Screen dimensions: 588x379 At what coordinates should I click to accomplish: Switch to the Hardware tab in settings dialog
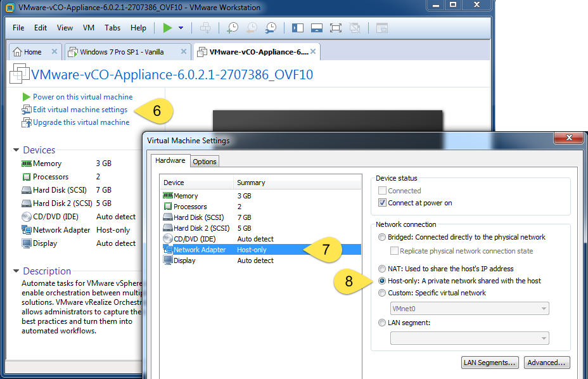pos(170,160)
